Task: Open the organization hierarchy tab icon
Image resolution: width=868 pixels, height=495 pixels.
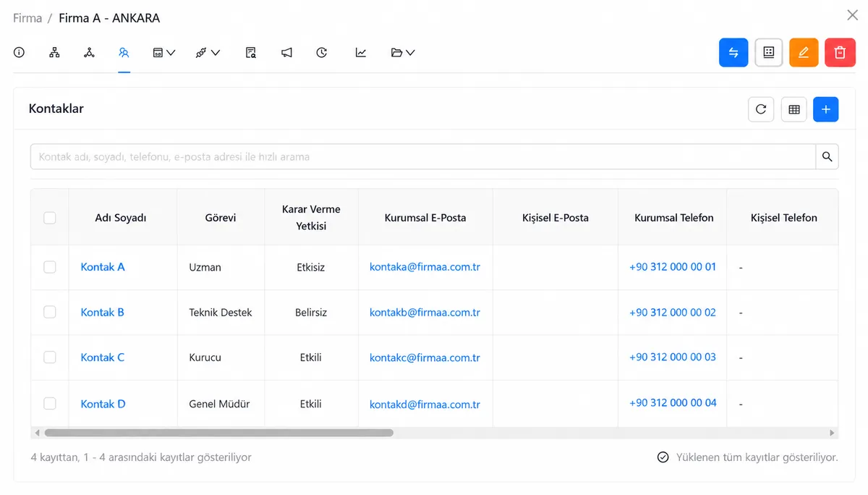Action: [54, 52]
